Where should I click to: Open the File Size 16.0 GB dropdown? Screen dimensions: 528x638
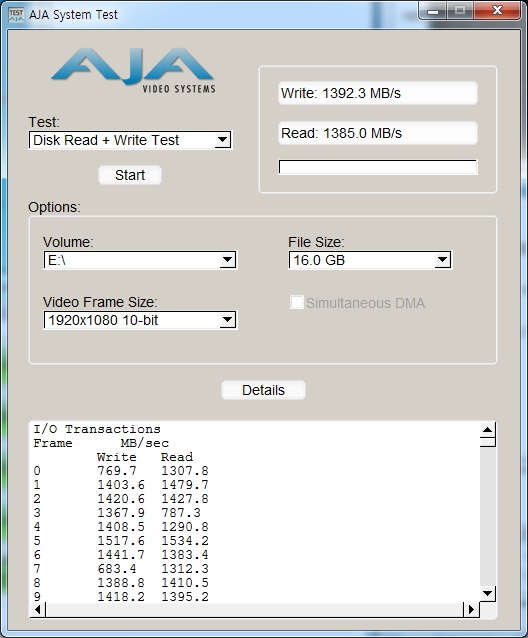click(x=370, y=260)
